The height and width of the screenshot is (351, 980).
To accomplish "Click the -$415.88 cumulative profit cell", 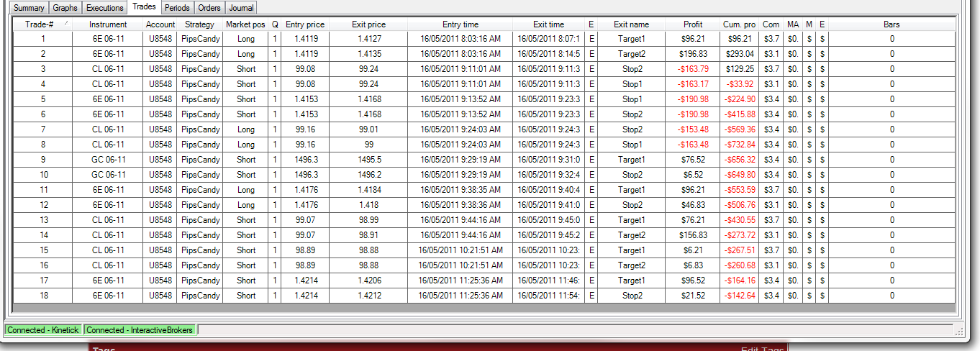I will [740, 114].
